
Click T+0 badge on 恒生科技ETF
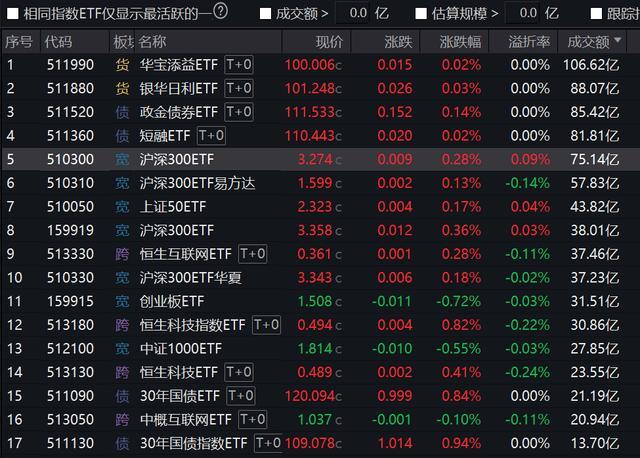tap(239, 372)
